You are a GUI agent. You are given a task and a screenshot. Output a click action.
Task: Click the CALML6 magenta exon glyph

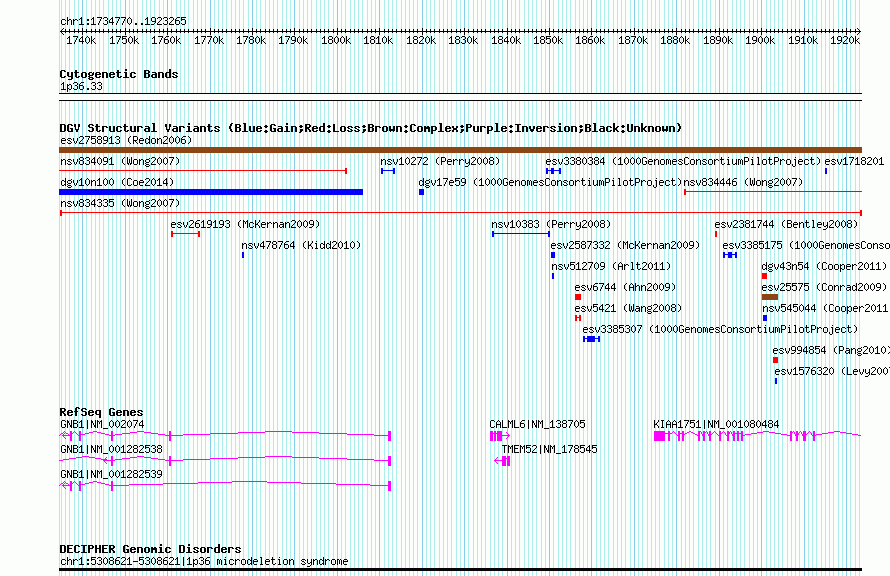(x=497, y=436)
